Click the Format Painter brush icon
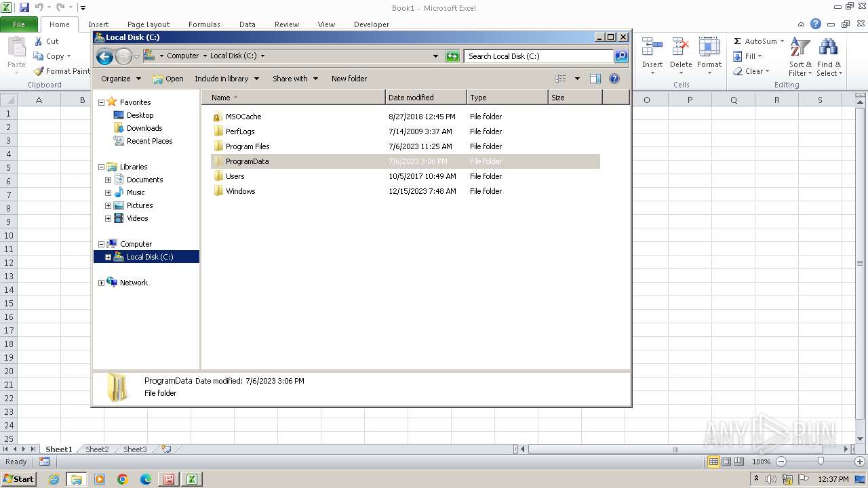868x488 pixels. coord(39,71)
